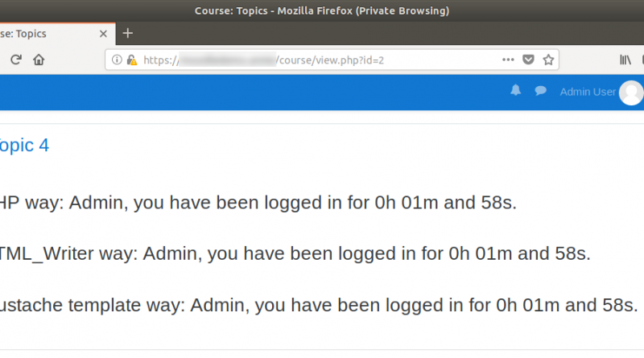Click the Mustache template way text line
This screenshot has width=644, height=358.
pyautogui.click(x=319, y=305)
